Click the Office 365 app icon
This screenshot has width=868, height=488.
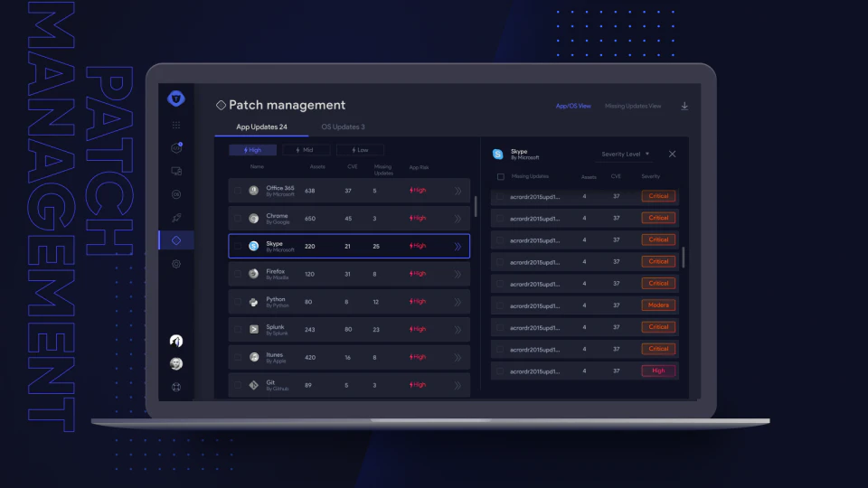pyautogui.click(x=253, y=191)
